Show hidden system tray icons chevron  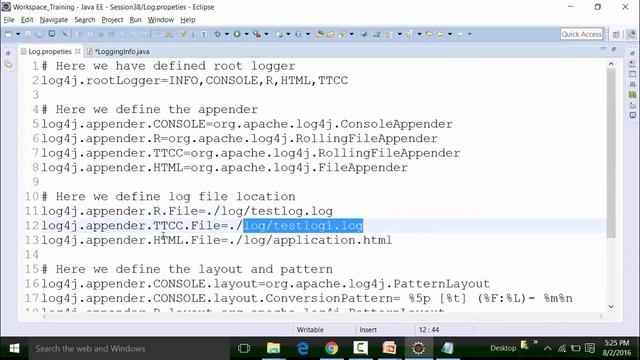547,348
